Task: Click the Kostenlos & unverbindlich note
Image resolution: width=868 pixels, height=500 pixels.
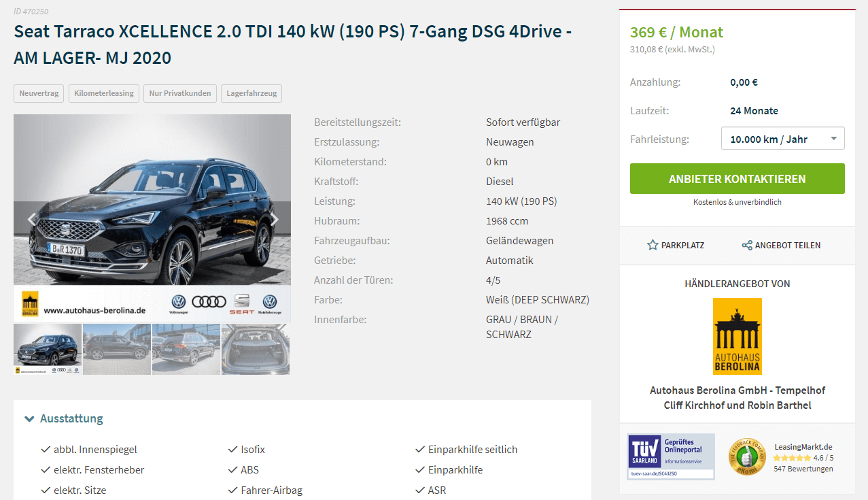Action: (x=737, y=202)
